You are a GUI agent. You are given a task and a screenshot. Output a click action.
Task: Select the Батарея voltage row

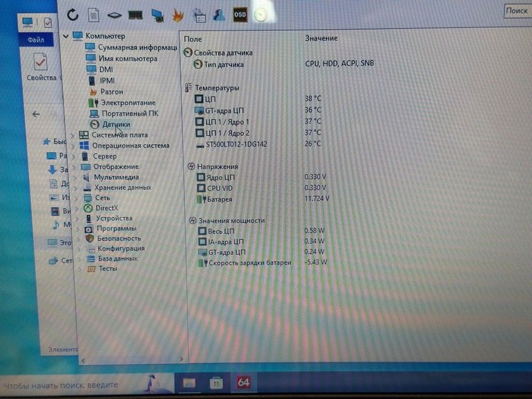tap(263, 199)
